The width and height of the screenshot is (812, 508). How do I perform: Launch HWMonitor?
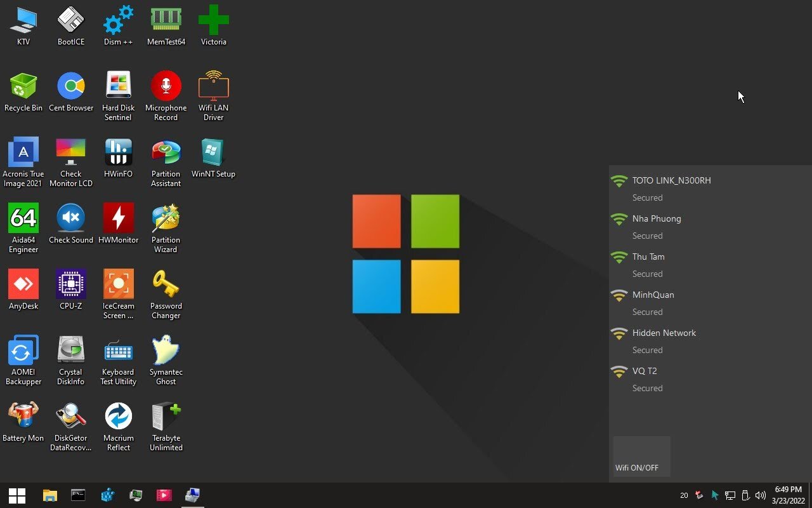pos(119,224)
